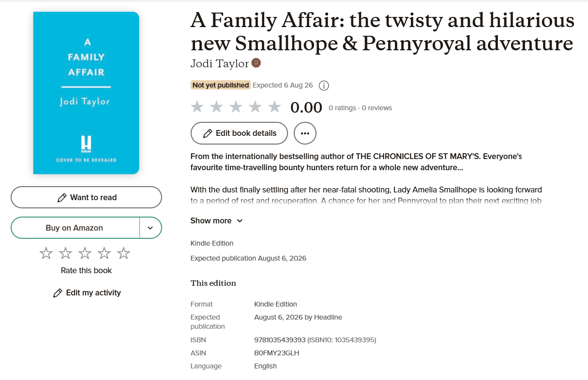Image resolution: width=588 pixels, height=380 pixels.
Task: Open the Buy on Amazon dropdown arrow
Action: tap(151, 228)
